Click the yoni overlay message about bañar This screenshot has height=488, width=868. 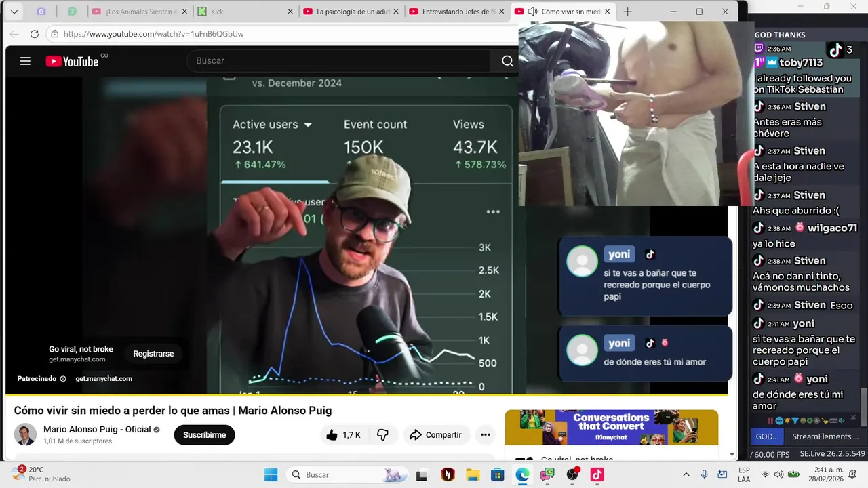pos(645,276)
